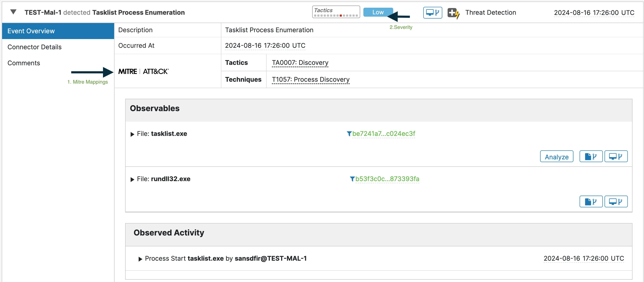Expand the Process Start tasklist.exe activity row
644x282 pixels.
pos(141,259)
